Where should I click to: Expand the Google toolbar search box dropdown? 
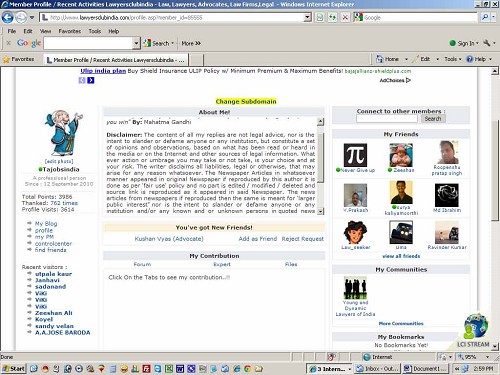coord(136,43)
